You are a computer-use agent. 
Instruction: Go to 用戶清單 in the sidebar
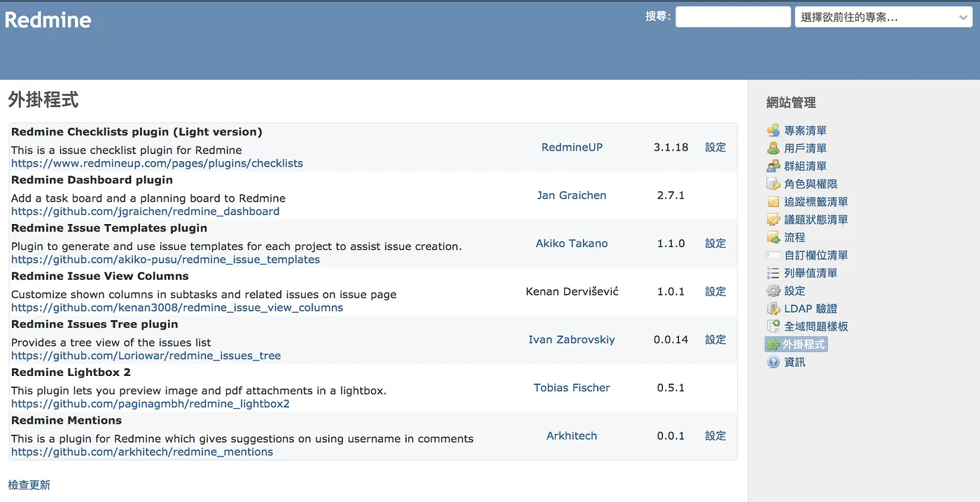[x=805, y=148]
